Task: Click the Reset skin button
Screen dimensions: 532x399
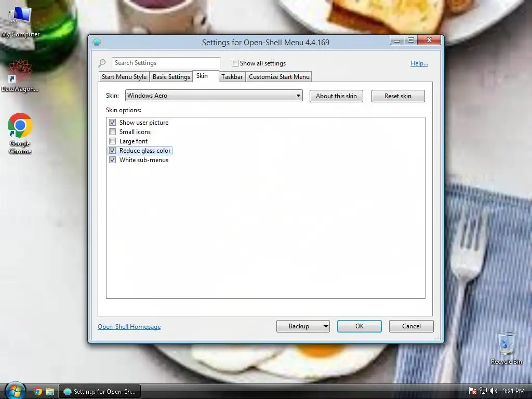Action: pyautogui.click(x=398, y=96)
